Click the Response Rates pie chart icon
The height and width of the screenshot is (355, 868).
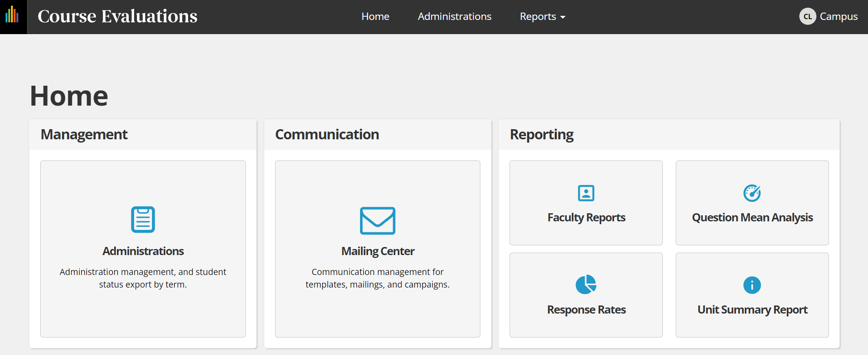(x=586, y=285)
